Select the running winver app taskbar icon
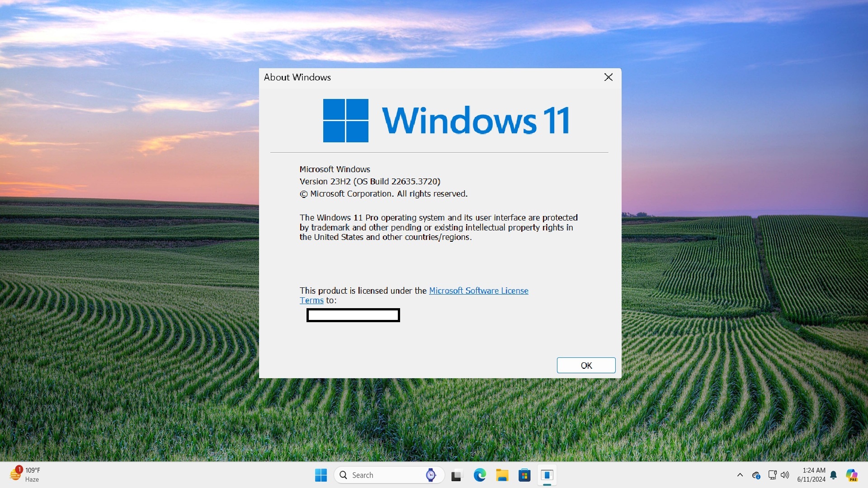The width and height of the screenshot is (868, 488). (x=547, y=475)
